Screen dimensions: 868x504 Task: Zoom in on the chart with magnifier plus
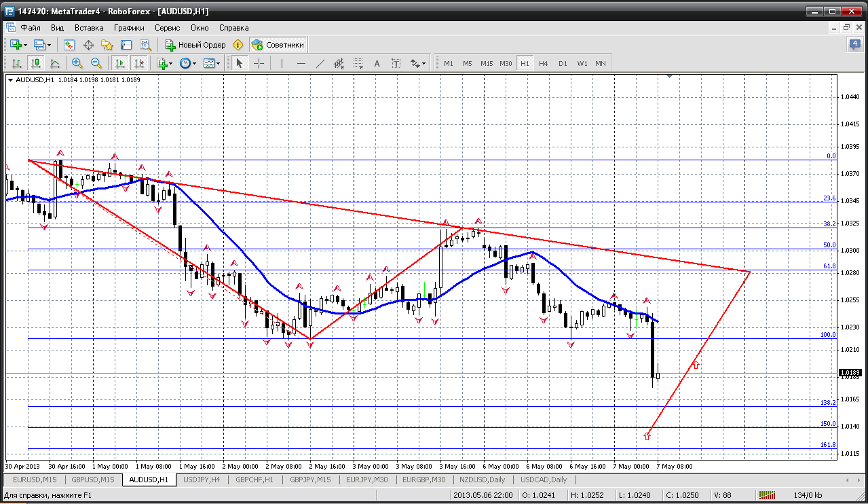[x=77, y=63]
